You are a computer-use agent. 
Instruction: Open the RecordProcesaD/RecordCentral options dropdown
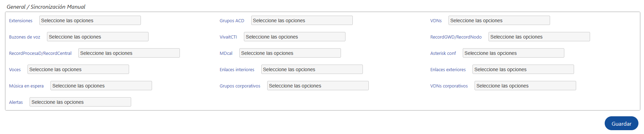pyautogui.click(x=129, y=53)
